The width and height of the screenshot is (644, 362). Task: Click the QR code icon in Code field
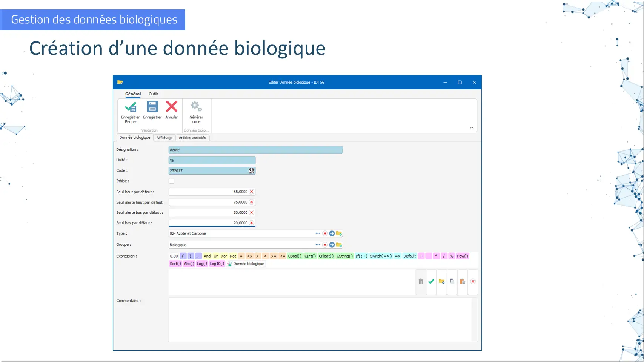pyautogui.click(x=251, y=171)
